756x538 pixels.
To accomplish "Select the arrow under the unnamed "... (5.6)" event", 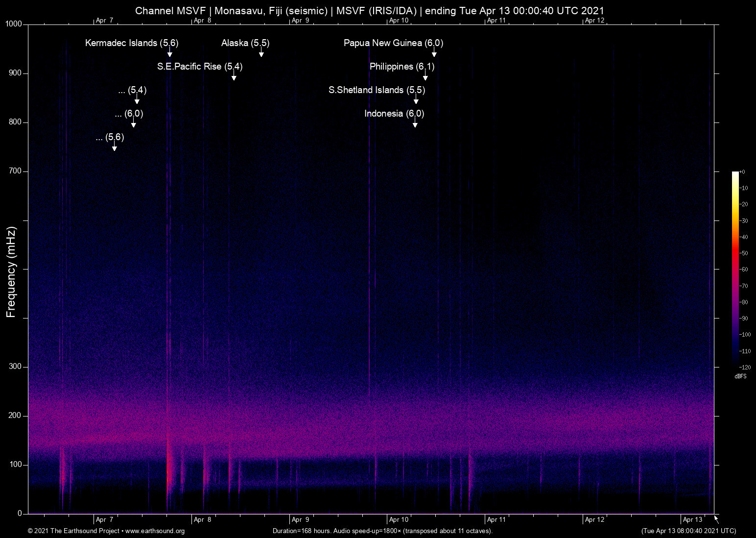I will tap(115, 147).
